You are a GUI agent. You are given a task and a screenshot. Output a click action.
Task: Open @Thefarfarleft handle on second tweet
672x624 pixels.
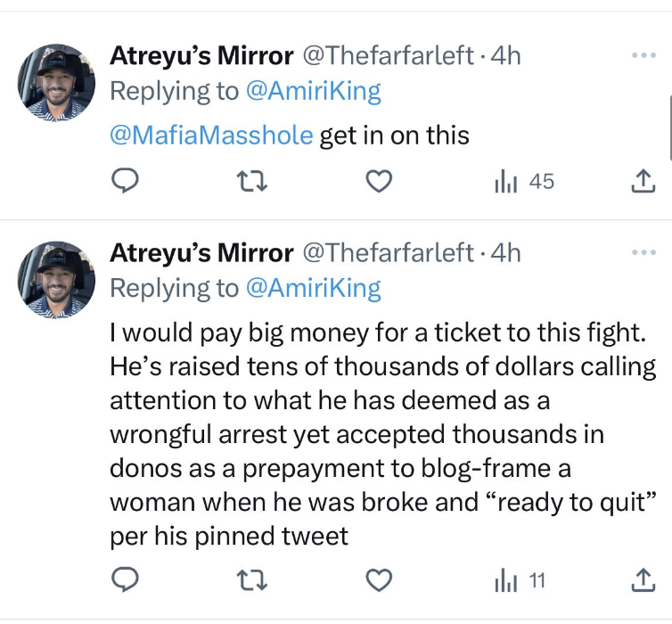pos(389,252)
